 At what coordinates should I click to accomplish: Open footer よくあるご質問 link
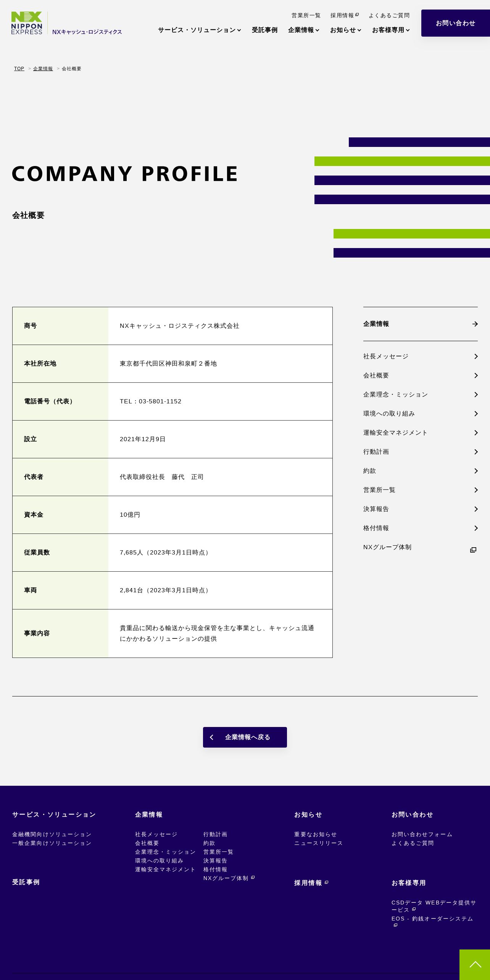(413, 843)
